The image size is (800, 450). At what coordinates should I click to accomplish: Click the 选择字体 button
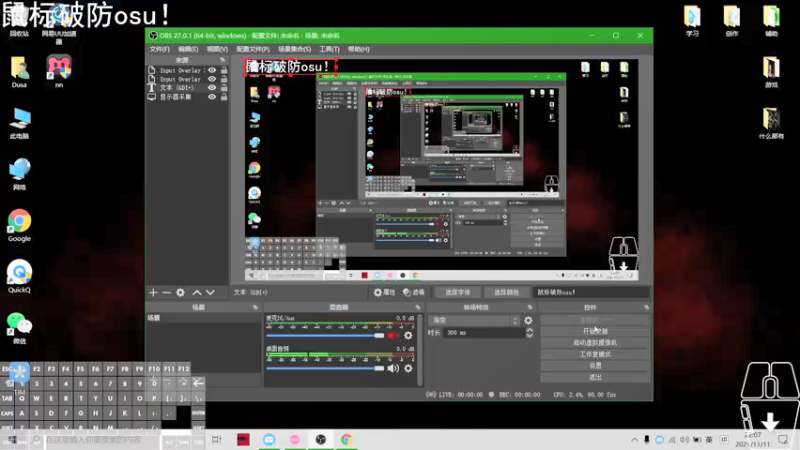click(x=458, y=292)
